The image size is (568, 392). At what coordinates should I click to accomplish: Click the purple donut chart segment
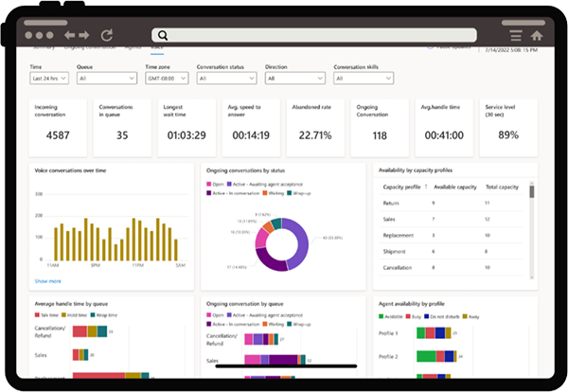296,237
